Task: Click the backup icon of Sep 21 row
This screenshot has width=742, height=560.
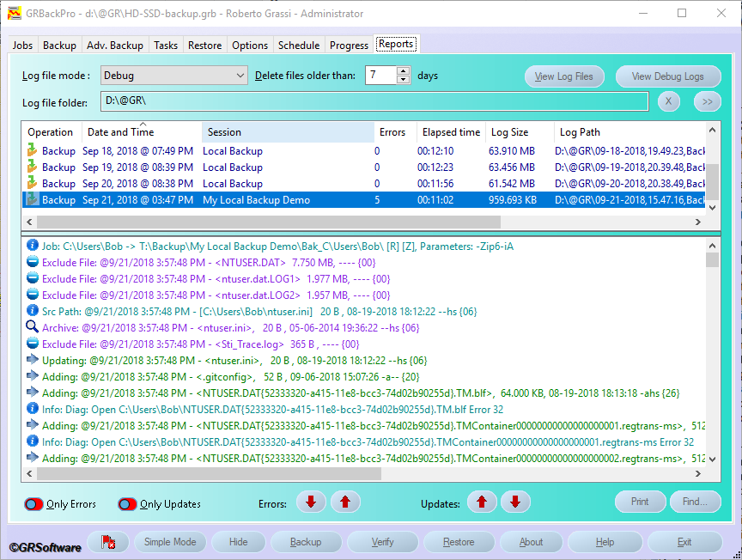Action: pyautogui.click(x=32, y=199)
